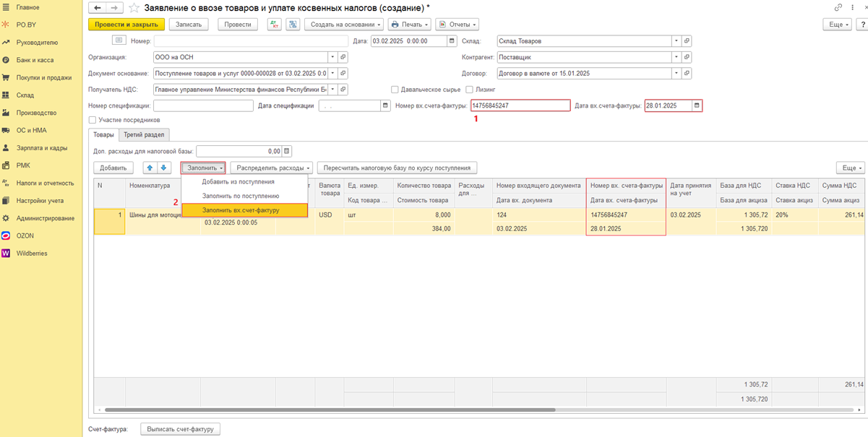Screen dimensions: 868x437
Task: Select Заполнить вх.счет-фактуру menu item
Action: click(x=241, y=210)
